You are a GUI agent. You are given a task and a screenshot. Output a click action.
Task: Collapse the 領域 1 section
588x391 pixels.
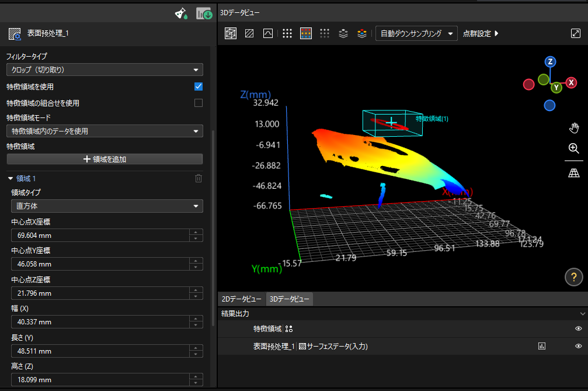pos(11,179)
